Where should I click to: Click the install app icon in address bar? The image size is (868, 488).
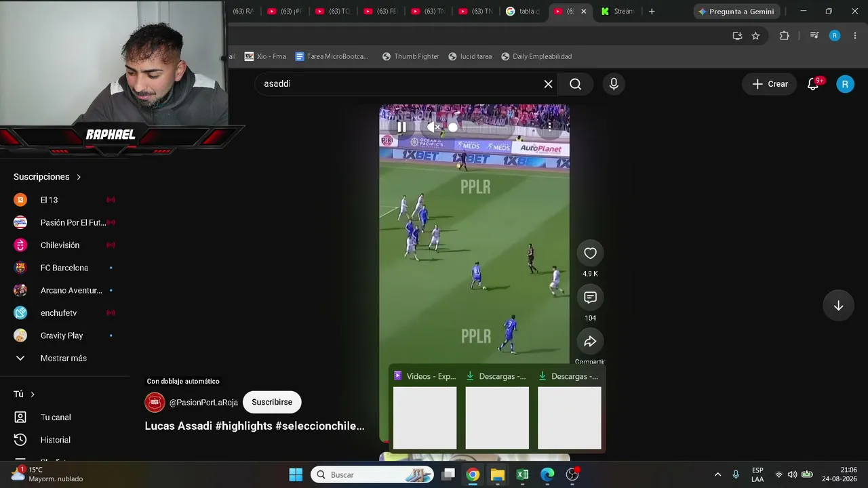(x=737, y=36)
